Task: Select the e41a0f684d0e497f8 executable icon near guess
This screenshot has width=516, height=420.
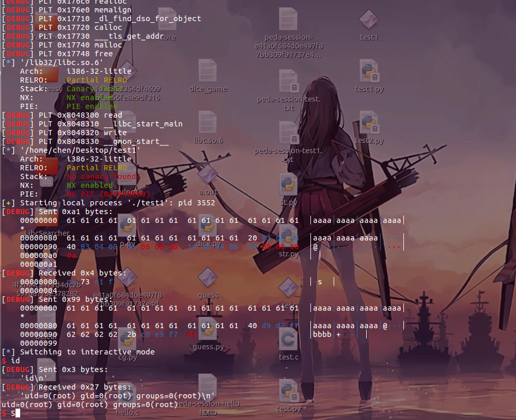Action: click(x=128, y=278)
